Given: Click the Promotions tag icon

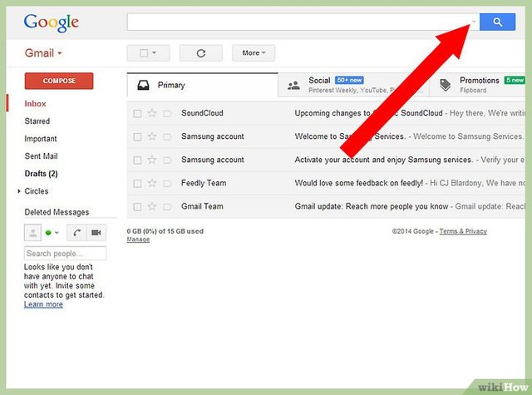Looking at the screenshot, I should pos(446,85).
